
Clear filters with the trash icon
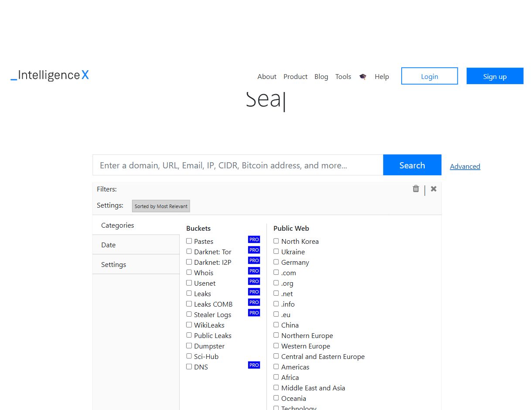click(416, 189)
